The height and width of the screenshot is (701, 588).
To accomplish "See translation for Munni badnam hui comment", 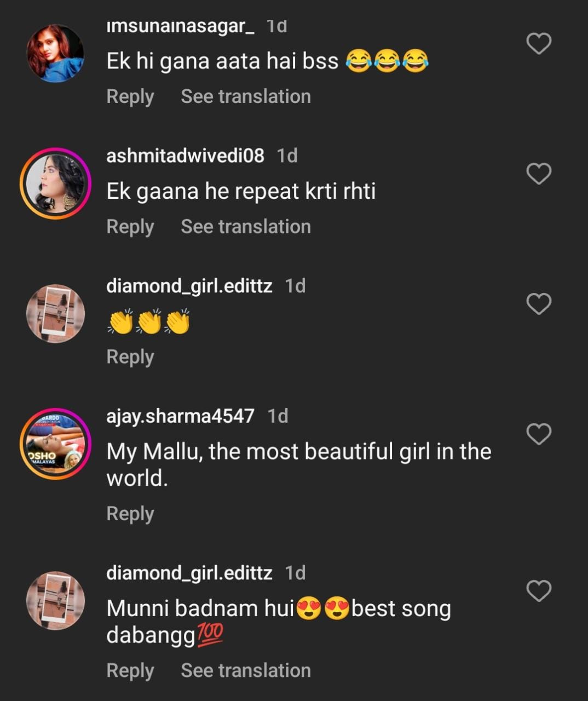I will 246,670.
